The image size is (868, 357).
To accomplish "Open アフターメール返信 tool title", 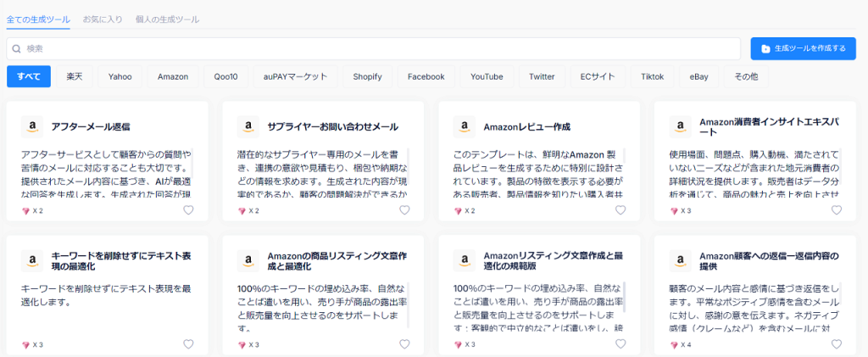I will click(x=90, y=127).
